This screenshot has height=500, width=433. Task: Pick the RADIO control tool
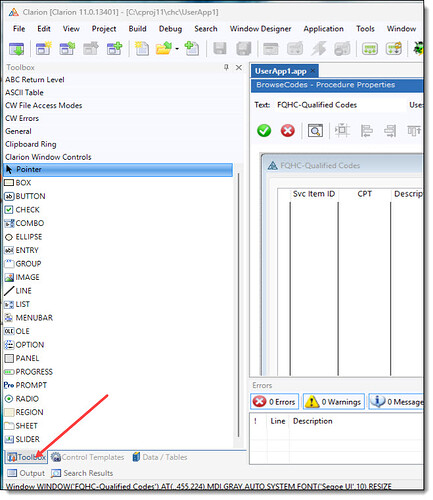pyautogui.click(x=22, y=399)
